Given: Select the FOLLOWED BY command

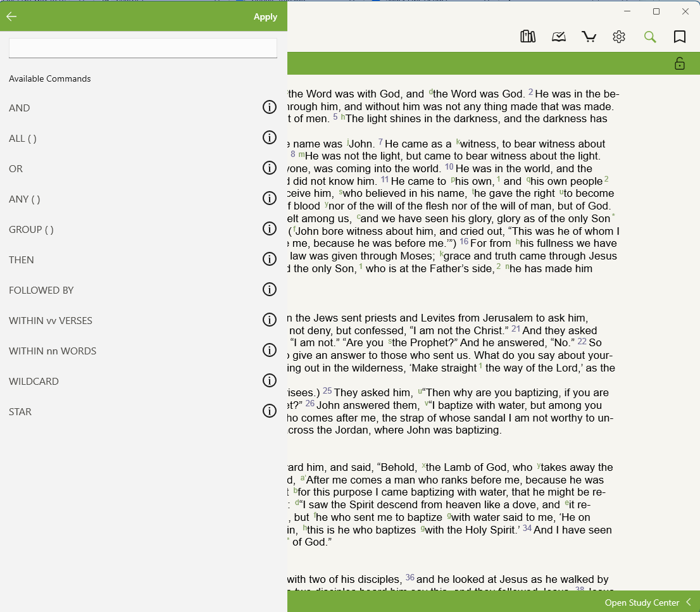Looking at the screenshot, I should coord(41,290).
